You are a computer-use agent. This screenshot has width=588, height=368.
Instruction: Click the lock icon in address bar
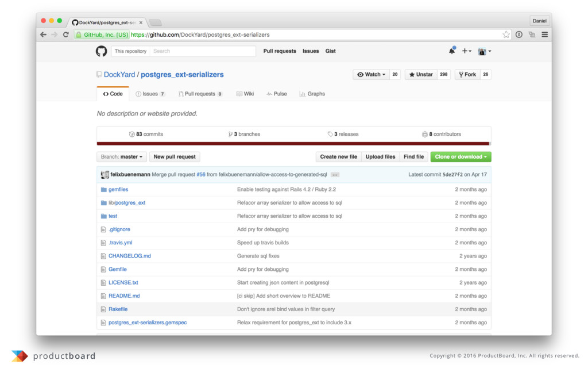coord(79,34)
